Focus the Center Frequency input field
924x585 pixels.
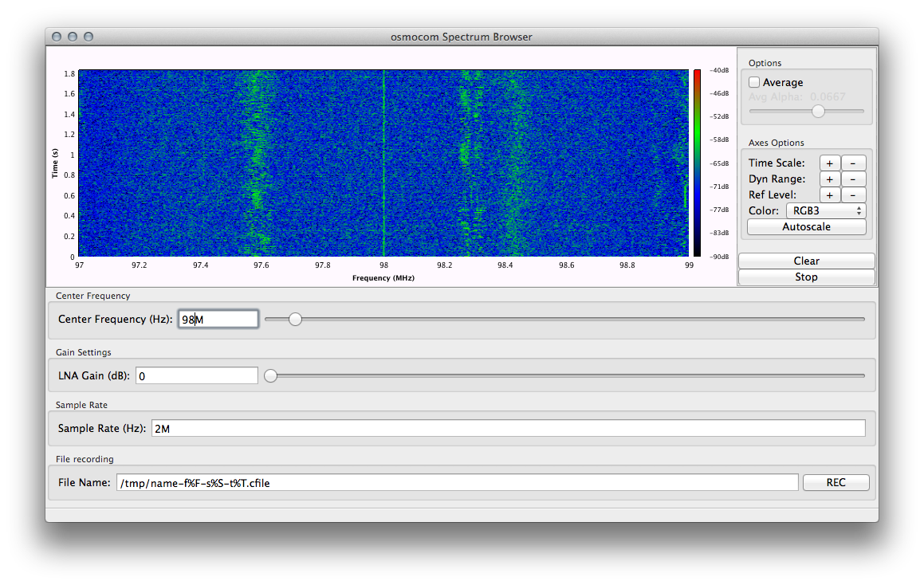pos(218,319)
